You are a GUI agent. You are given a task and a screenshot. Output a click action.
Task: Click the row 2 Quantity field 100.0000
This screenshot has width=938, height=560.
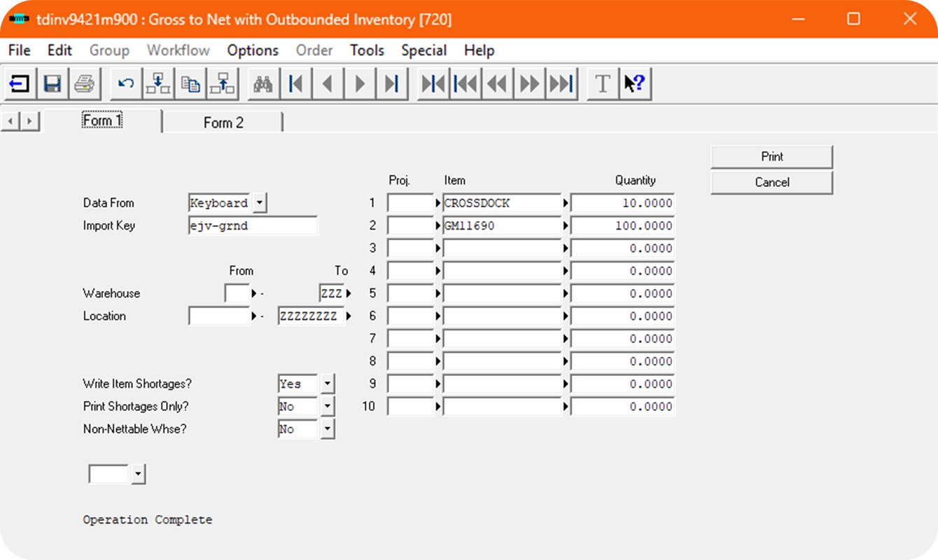[x=622, y=225]
